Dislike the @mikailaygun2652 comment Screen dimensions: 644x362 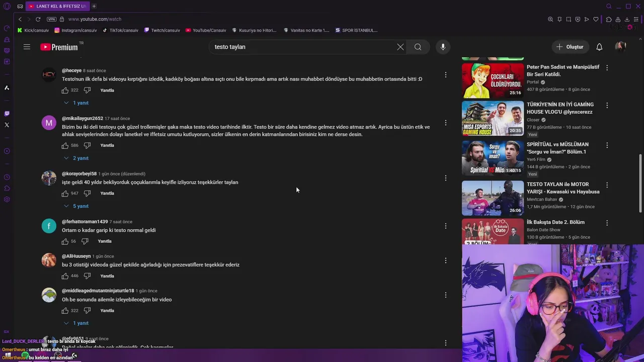87,145
